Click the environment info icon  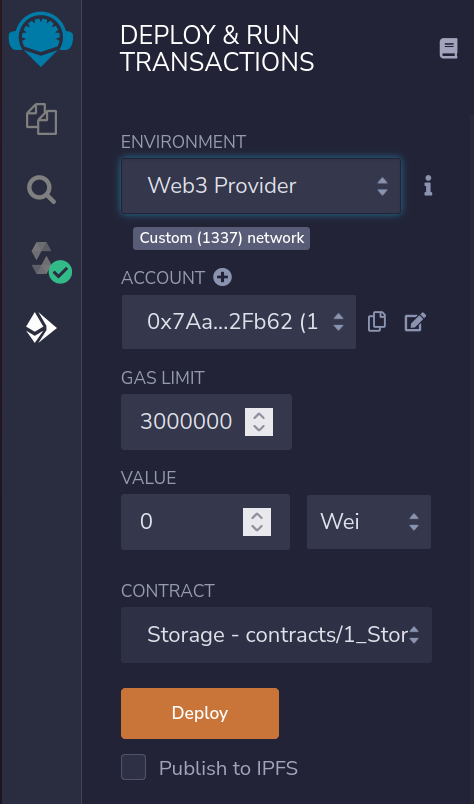tap(428, 186)
